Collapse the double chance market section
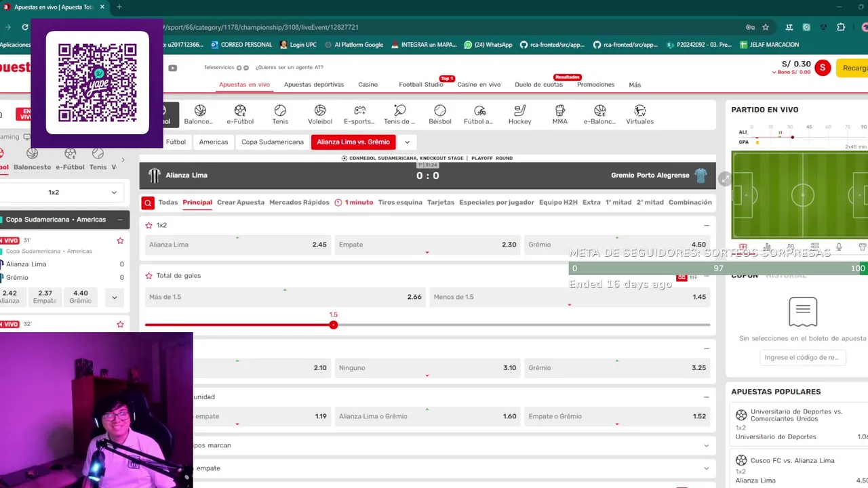 (x=706, y=396)
